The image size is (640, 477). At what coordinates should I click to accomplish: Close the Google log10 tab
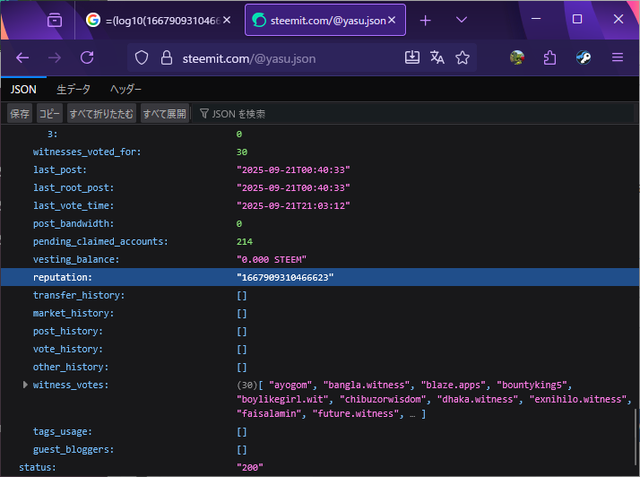point(227,20)
